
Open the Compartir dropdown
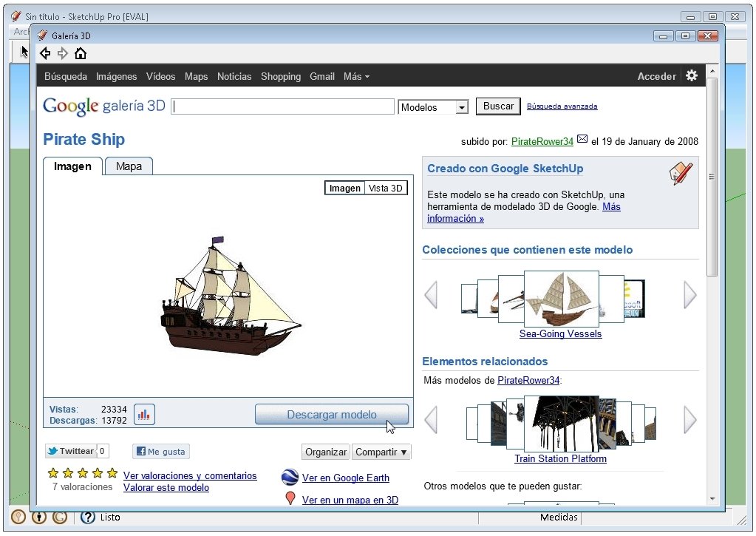pyautogui.click(x=381, y=452)
